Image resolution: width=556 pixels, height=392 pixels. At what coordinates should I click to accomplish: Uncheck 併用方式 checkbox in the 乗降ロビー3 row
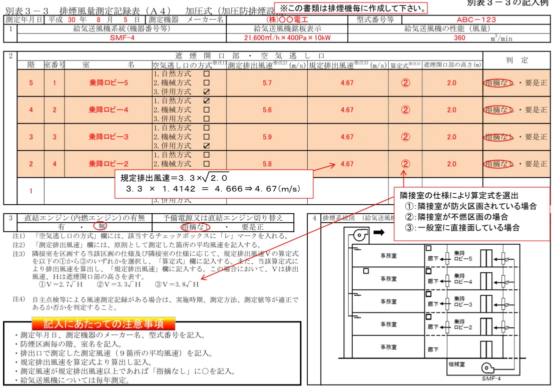pyautogui.click(x=206, y=146)
